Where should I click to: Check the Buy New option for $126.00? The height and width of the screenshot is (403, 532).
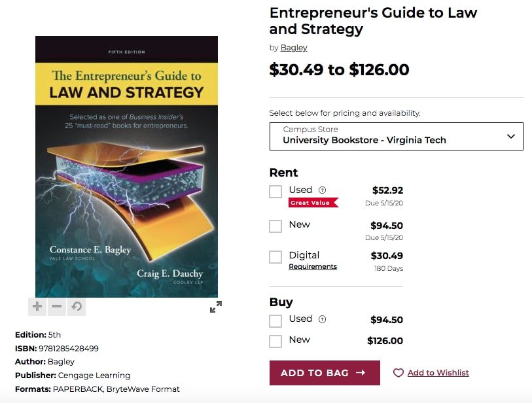click(x=275, y=341)
